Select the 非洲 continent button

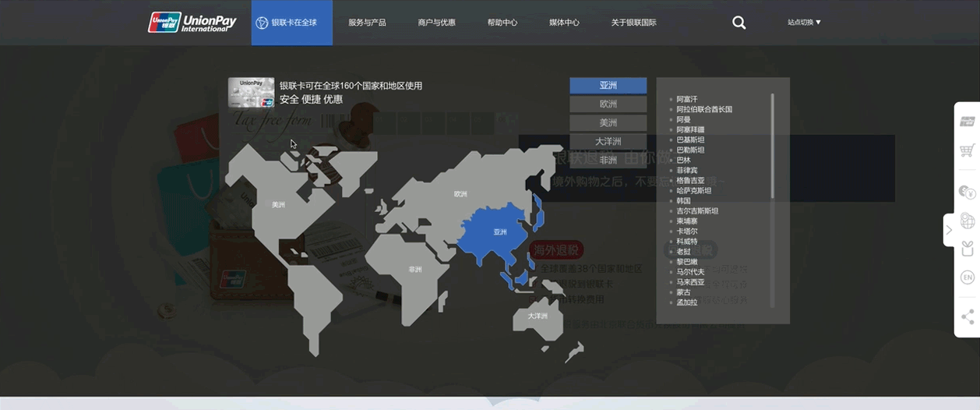pyautogui.click(x=608, y=160)
